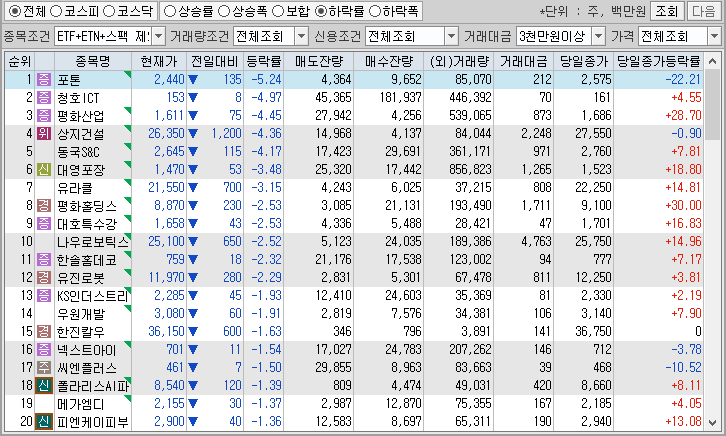
Task: Choose the 하락폭 sorting option
Action: click(x=375, y=11)
